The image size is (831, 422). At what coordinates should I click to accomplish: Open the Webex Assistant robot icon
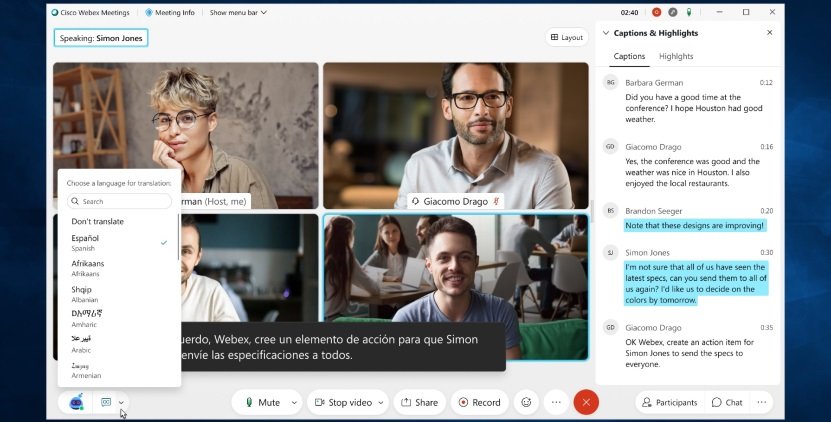(x=76, y=402)
